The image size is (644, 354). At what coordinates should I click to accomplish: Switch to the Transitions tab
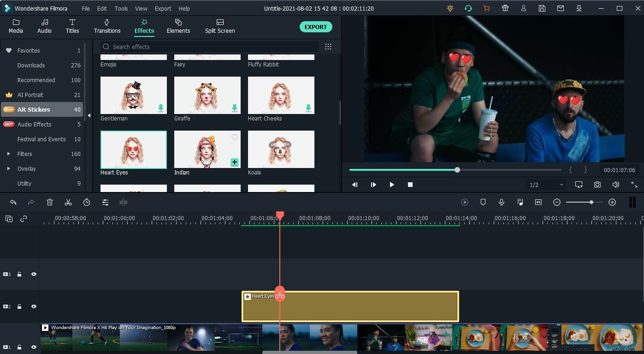(107, 26)
